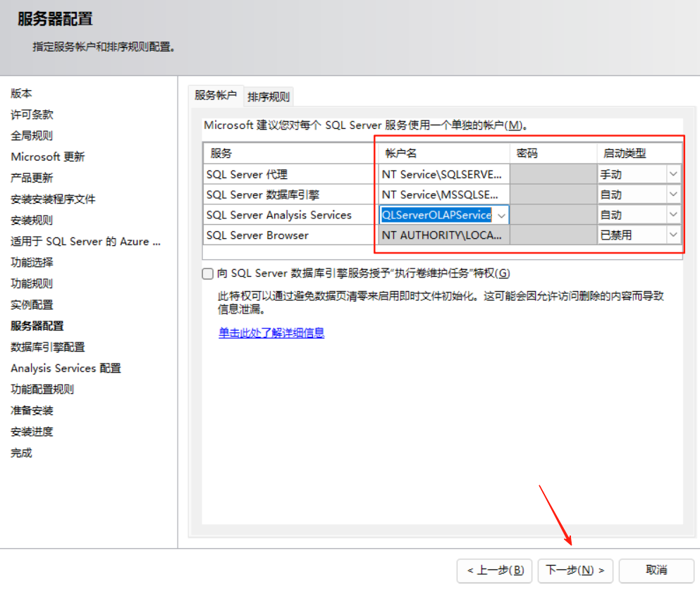Screen dimensions: 700x589
Task: Select 完成 step in sidebar
Action: point(21,453)
